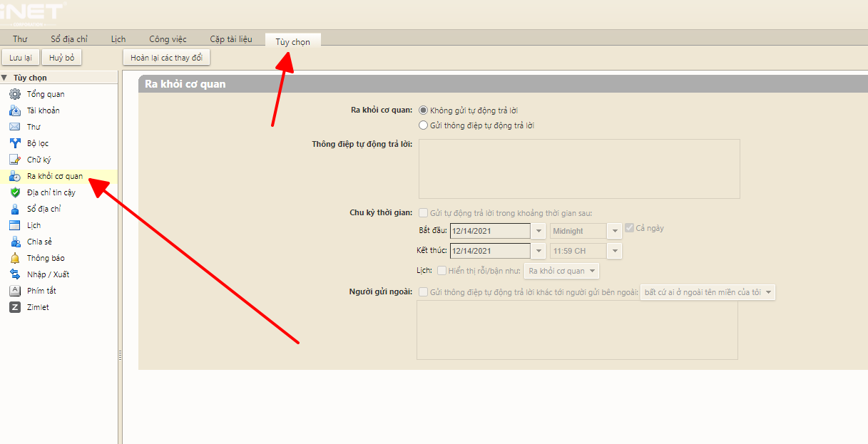
Task: Open the Bắt đầu date dropdown arrow
Action: tap(540, 231)
